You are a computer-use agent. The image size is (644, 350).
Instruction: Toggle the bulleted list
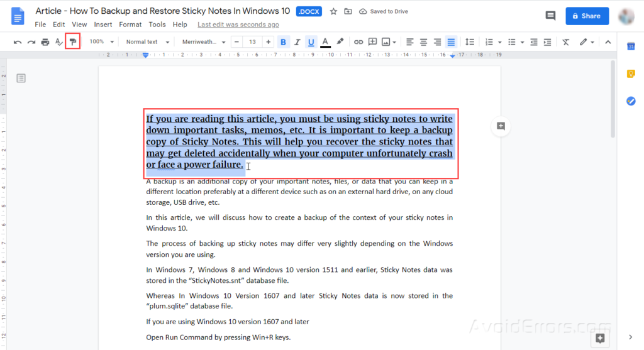click(x=511, y=42)
